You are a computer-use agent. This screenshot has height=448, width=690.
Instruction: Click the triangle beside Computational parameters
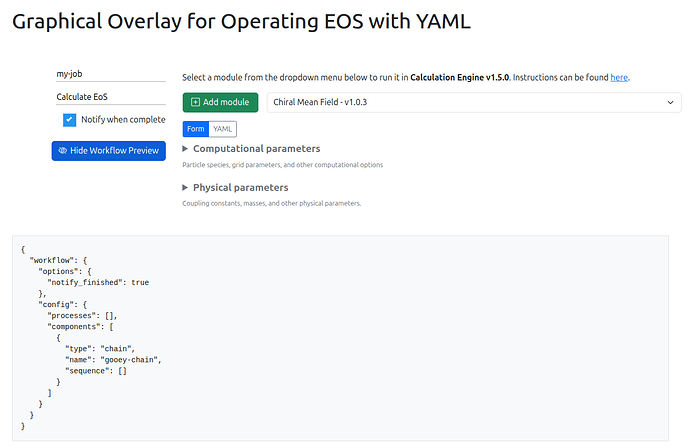(185, 149)
